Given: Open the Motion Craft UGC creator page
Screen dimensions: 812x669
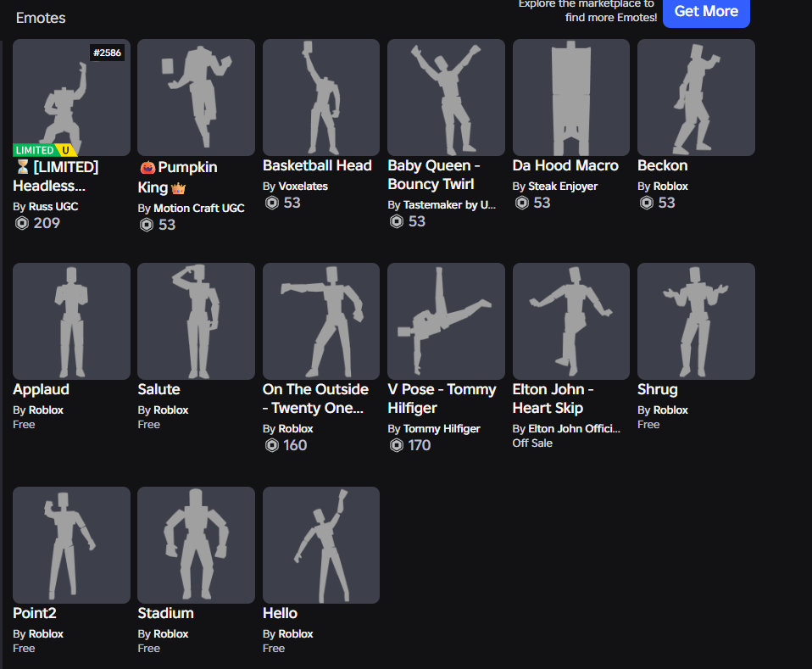Looking at the screenshot, I should 199,208.
